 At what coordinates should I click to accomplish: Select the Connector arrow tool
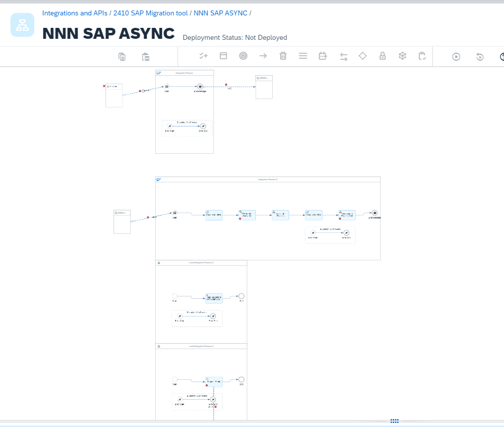[x=263, y=56]
